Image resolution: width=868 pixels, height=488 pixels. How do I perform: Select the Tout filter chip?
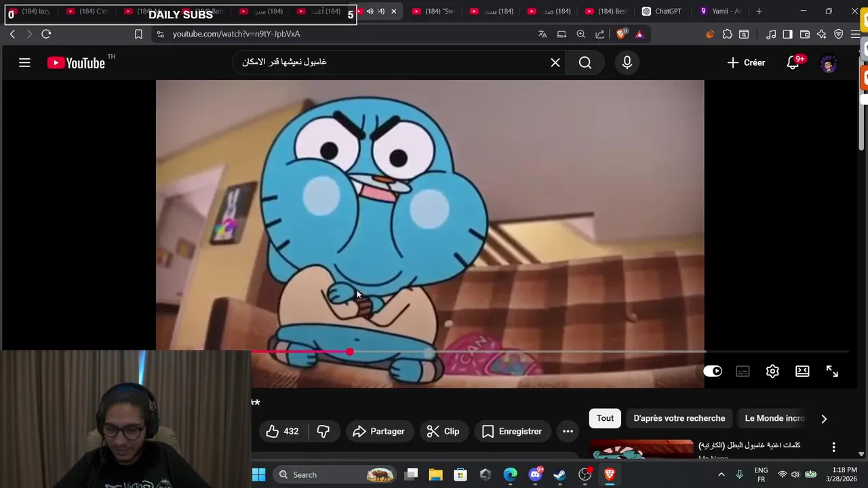point(605,418)
